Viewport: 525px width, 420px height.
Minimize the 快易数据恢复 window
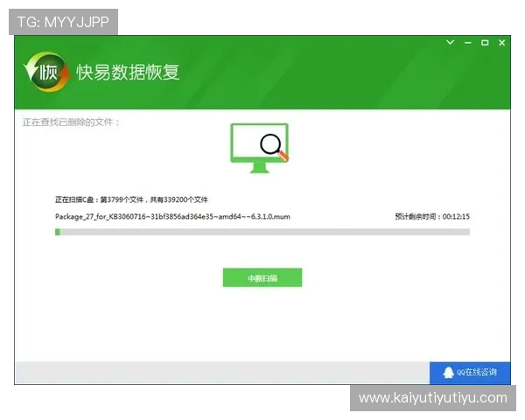point(468,43)
